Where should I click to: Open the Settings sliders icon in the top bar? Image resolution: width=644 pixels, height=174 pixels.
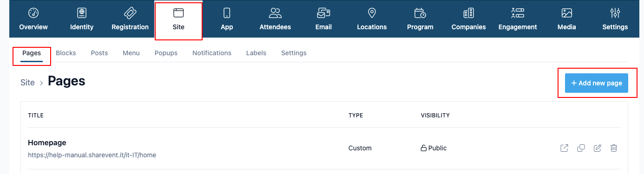click(615, 13)
